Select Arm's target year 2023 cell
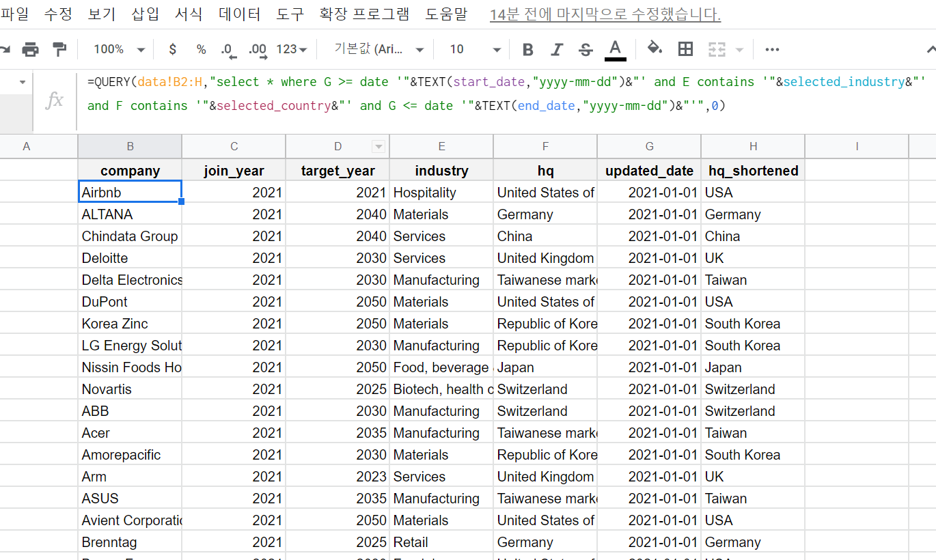The width and height of the screenshot is (936, 560). pyautogui.click(x=338, y=477)
